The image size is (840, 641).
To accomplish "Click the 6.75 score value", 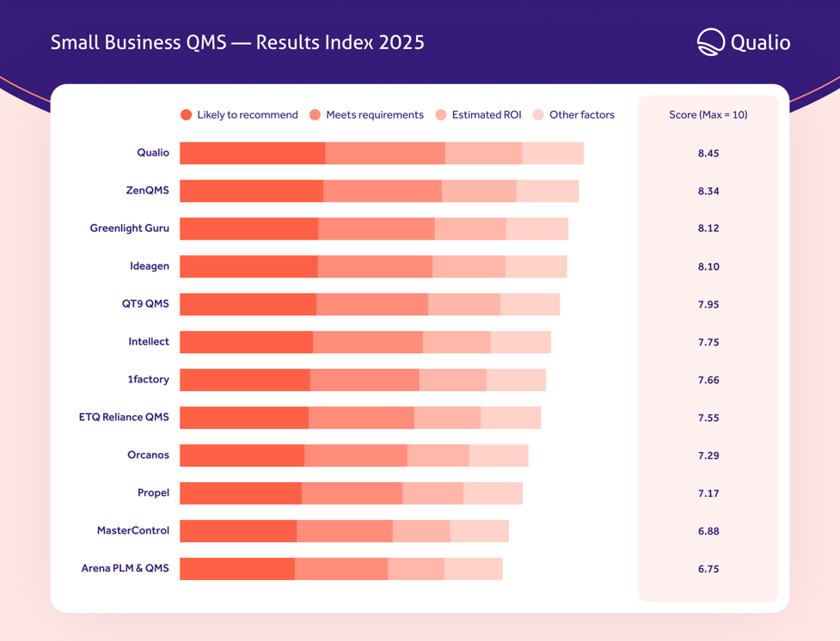I will 708,569.
